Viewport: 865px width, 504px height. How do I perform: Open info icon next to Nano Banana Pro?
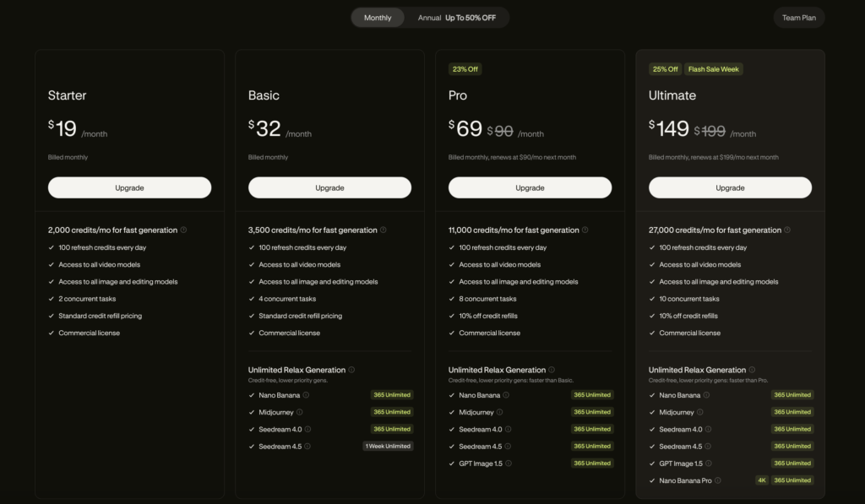(x=718, y=480)
